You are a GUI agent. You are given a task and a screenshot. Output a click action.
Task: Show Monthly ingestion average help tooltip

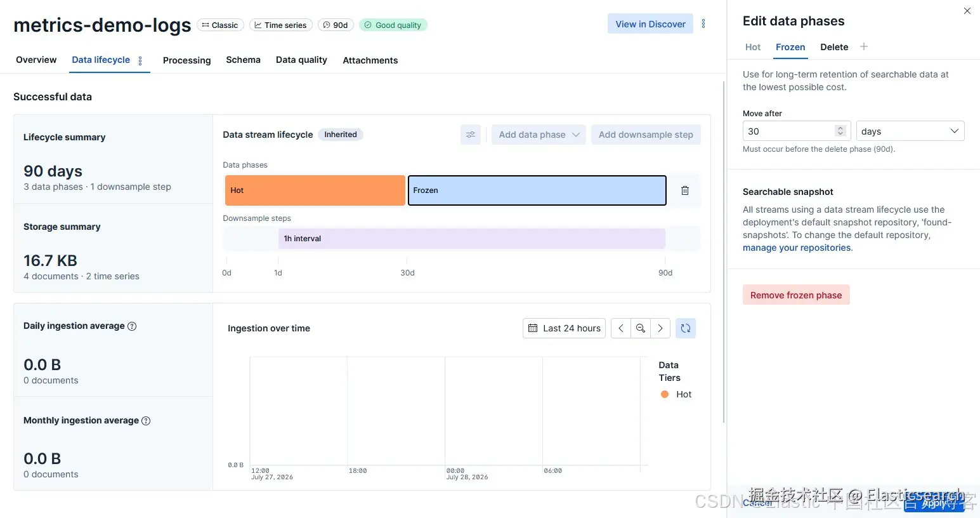coord(146,421)
